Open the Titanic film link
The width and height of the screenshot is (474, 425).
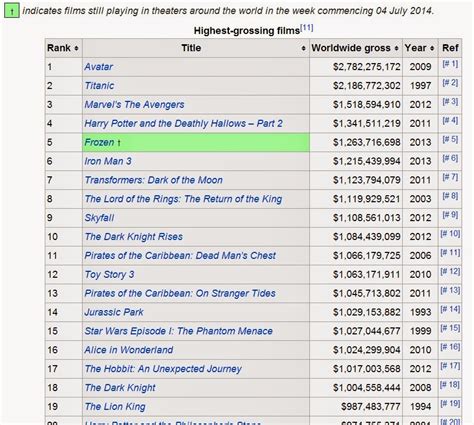click(x=99, y=86)
